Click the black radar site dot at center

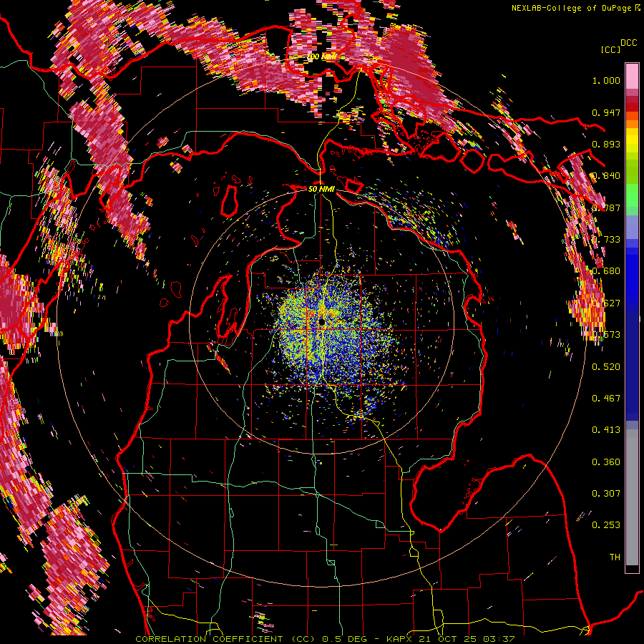click(322, 321)
